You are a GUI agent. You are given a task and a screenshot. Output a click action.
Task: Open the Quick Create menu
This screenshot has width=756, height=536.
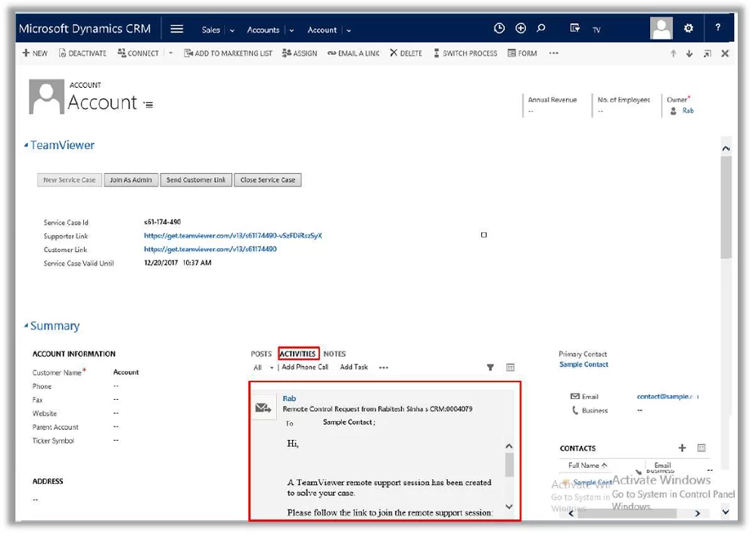pos(519,27)
